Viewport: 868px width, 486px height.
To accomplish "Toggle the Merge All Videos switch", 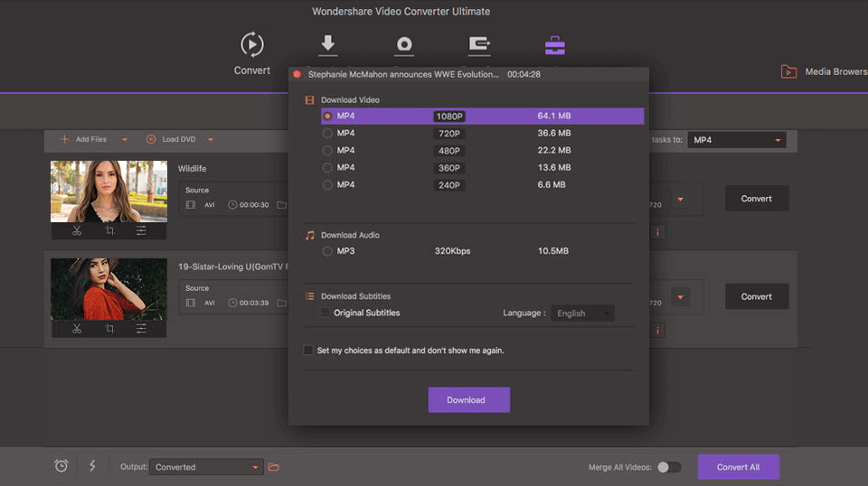I will (669, 467).
